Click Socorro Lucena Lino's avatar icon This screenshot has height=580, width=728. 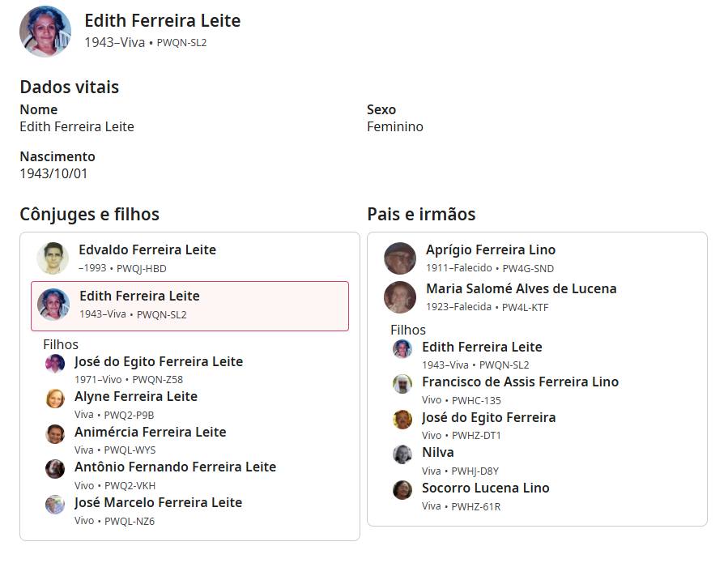click(x=402, y=490)
